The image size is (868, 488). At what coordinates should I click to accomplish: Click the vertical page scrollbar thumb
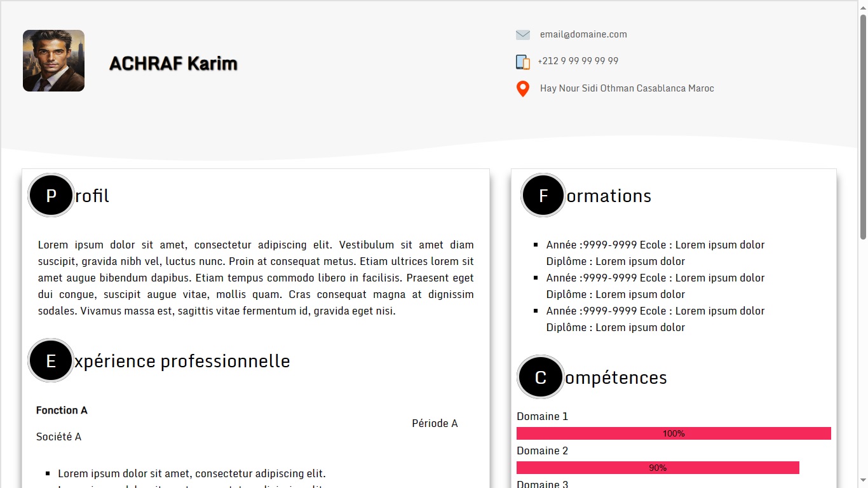click(863, 127)
